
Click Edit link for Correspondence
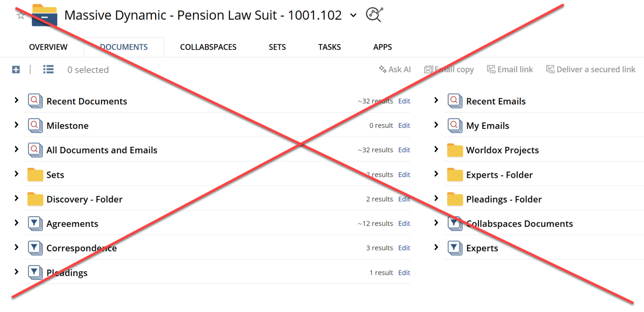tap(404, 248)
